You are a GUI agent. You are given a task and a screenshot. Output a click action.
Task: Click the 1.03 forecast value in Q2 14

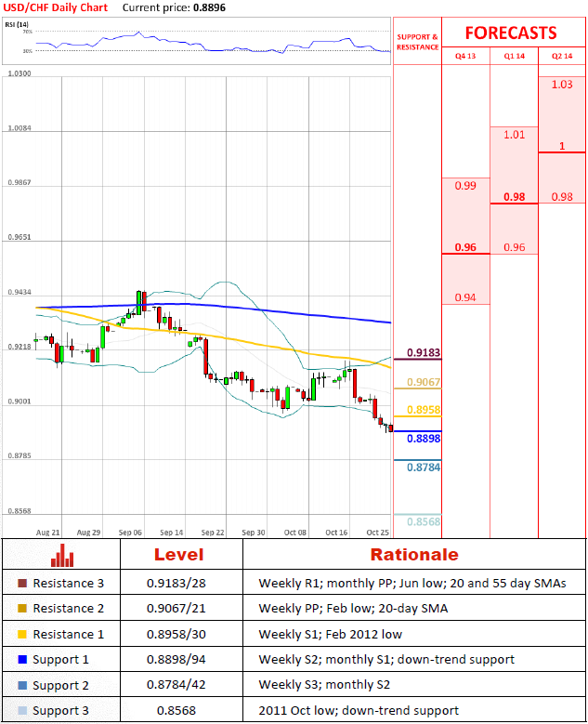pyautogui.click(x=562, y=85)
